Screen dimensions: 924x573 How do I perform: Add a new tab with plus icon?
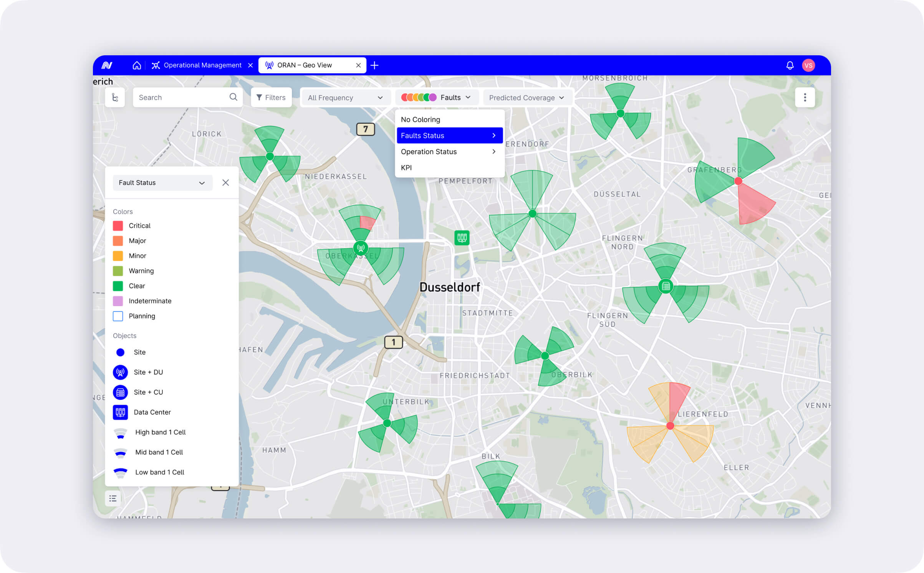point(374,65)
